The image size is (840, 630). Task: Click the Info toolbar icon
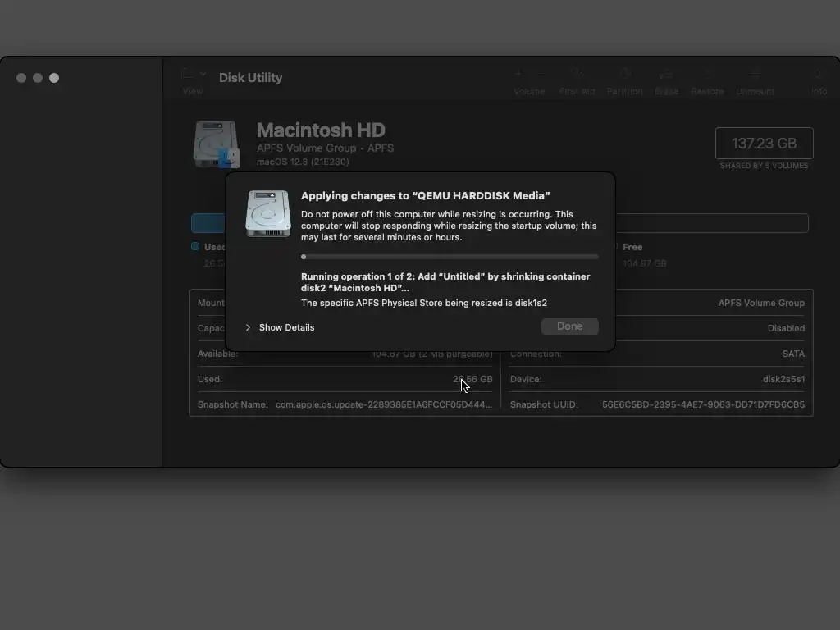tap(819, 73)
